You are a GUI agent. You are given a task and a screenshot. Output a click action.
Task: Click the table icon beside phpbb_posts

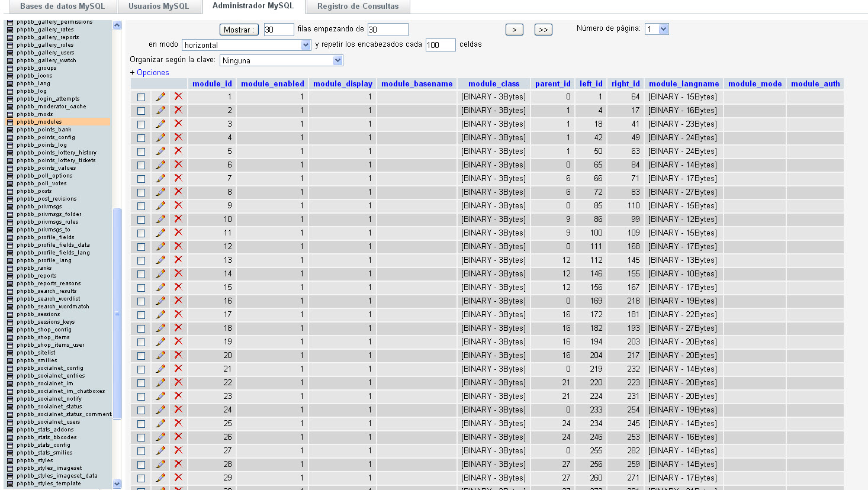[10, 191]
